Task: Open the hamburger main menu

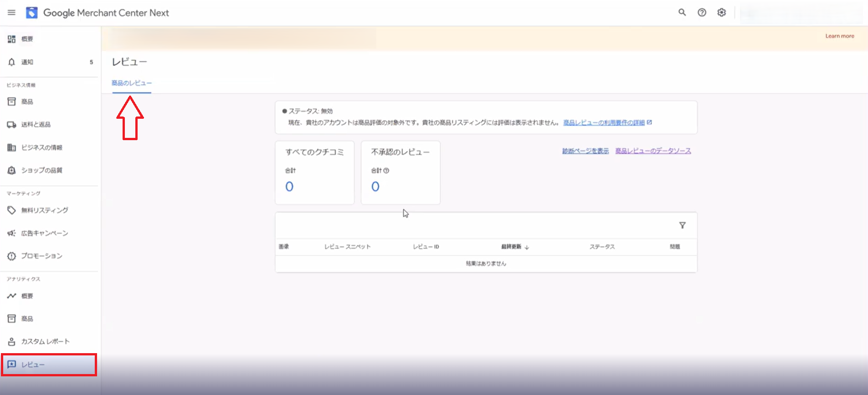Action: point(11,13)
